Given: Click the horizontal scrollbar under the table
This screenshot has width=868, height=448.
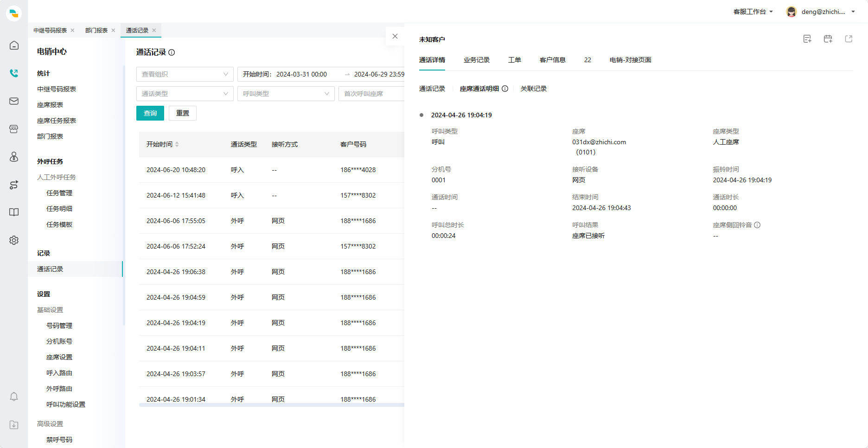Looking at the screenshot, I should tap(272, 405).
